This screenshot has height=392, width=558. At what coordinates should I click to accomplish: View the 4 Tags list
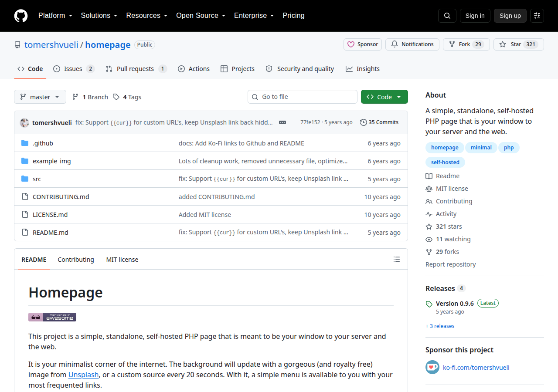[127, 97]
